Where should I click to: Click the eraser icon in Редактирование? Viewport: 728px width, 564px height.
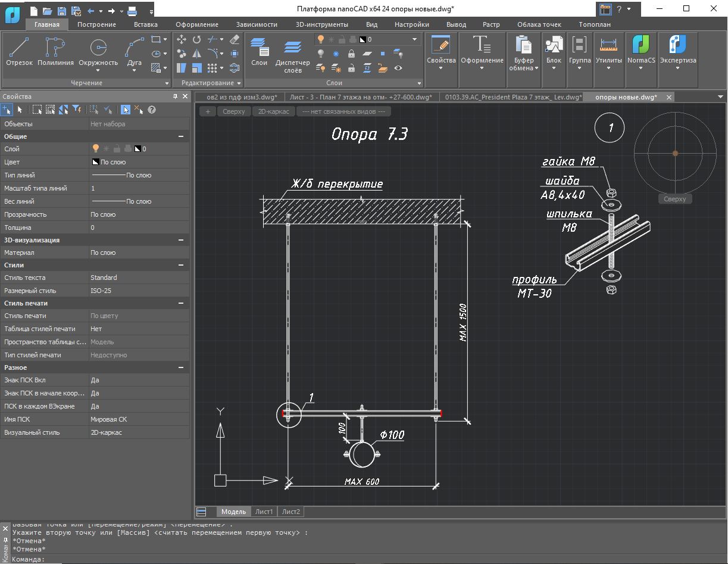[234, 39]
